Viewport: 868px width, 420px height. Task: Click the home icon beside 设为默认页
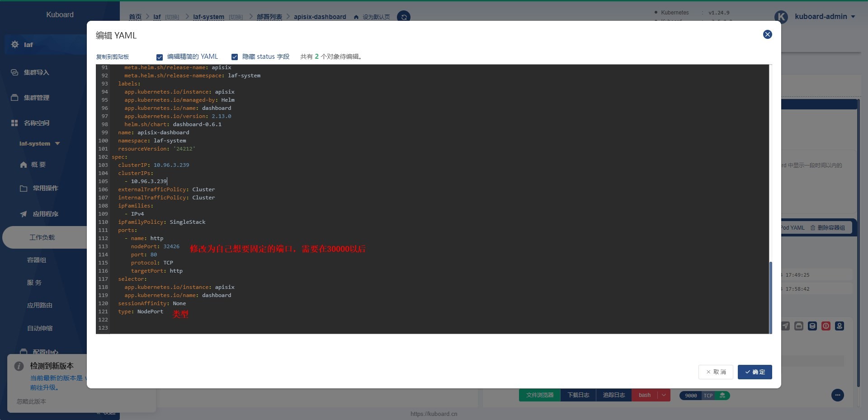click(356, 17)
